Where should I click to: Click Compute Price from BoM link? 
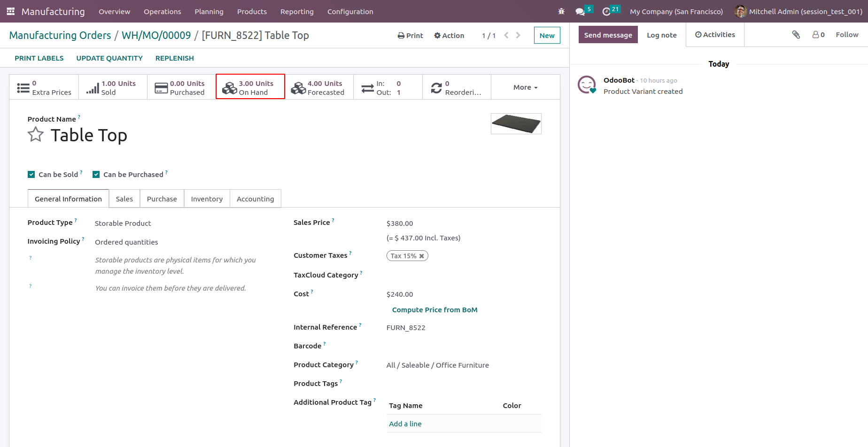point(434,310)
